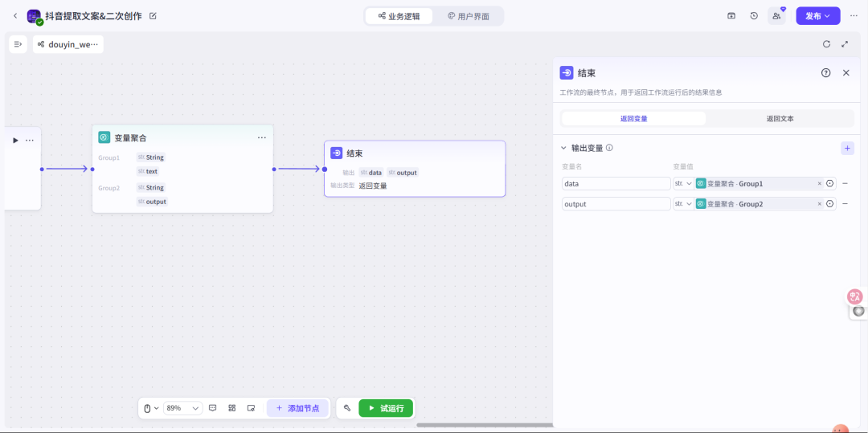The width and height of the screenshot is (868, 433).
Task: Select the 返回文本 tab
Action: coord(780,118)
